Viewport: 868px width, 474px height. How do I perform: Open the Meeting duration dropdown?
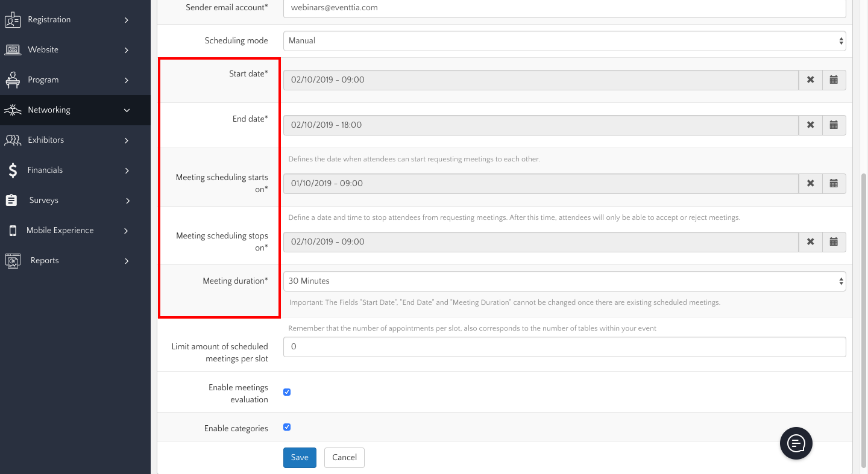tap(564, 281)
